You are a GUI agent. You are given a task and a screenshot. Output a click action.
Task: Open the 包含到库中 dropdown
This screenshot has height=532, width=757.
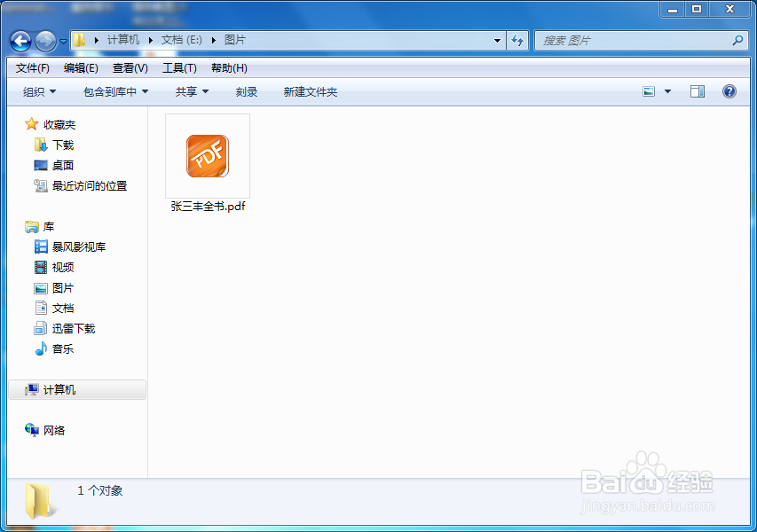pos(116,91)
